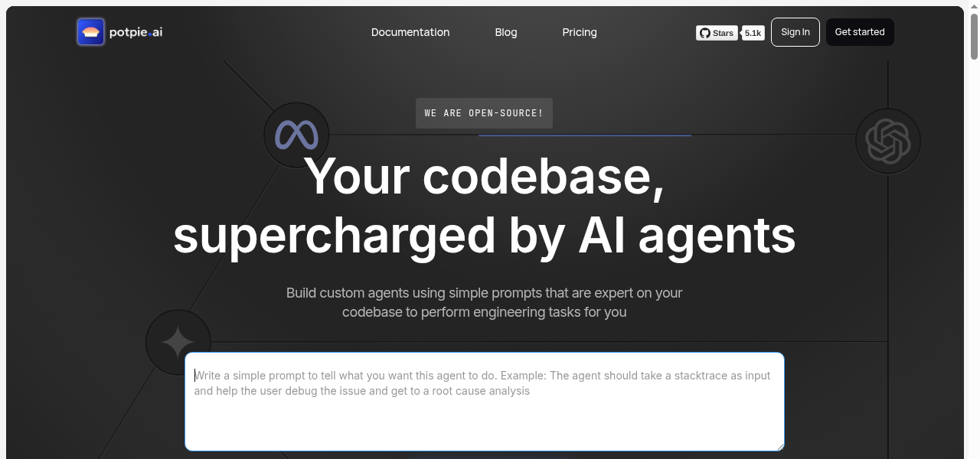The width and height of the screenshot is (980, 459).
Task: Go to the Blog section
Action: 506,32
